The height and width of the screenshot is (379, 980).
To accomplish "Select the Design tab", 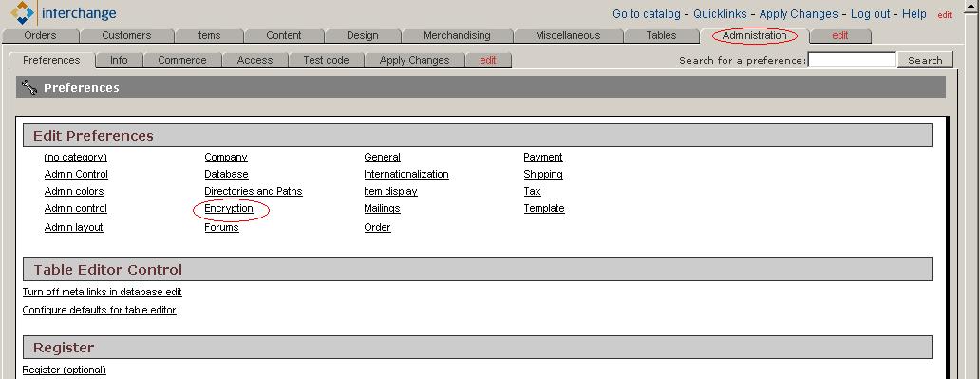I will (363, 36).
